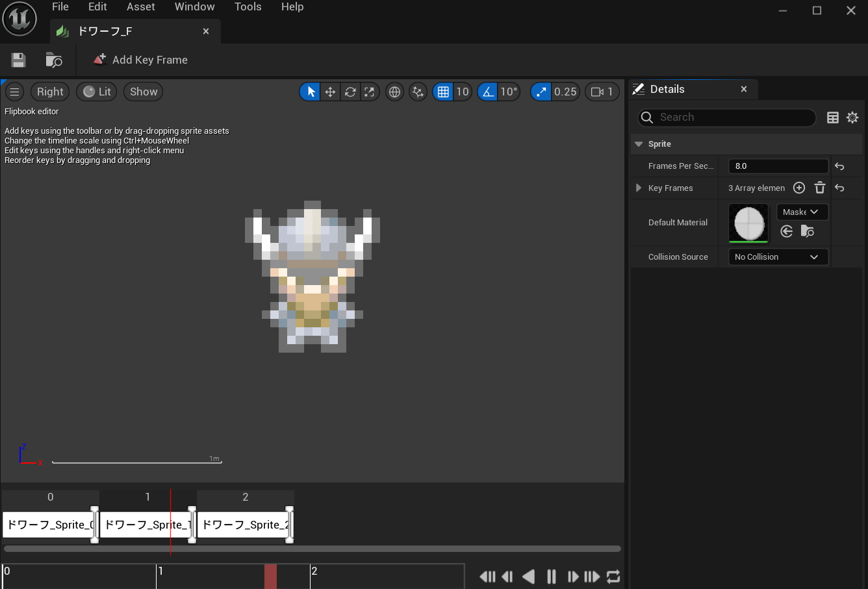The height and width of the screenshot is (589, 868).
Task: Add a new Key Frames array element
Action: click(x=799, y=188)
